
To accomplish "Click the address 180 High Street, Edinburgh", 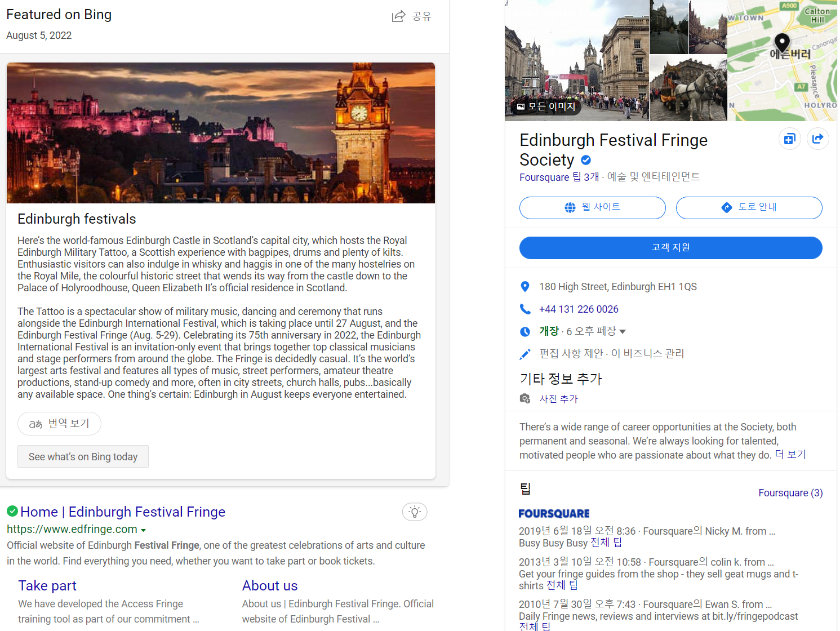I will tap(617, 287).
